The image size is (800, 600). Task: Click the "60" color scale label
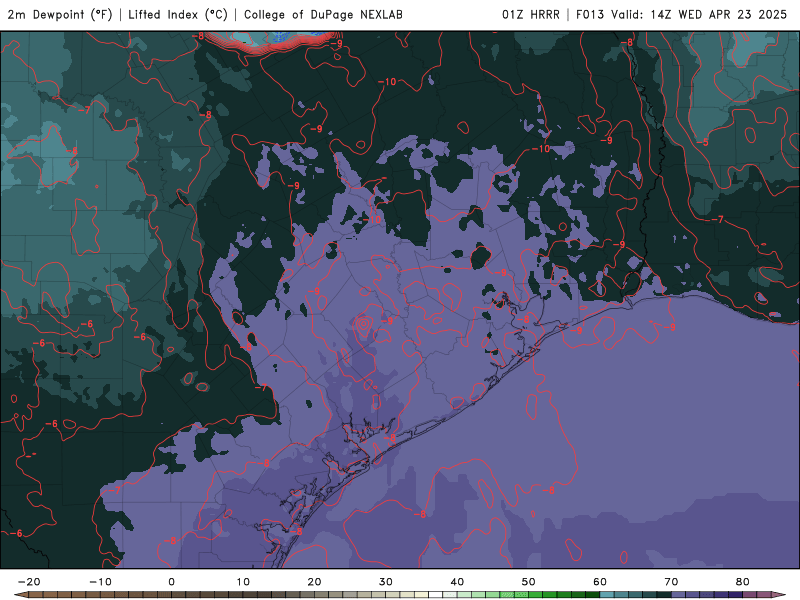(x=600, y=582)
